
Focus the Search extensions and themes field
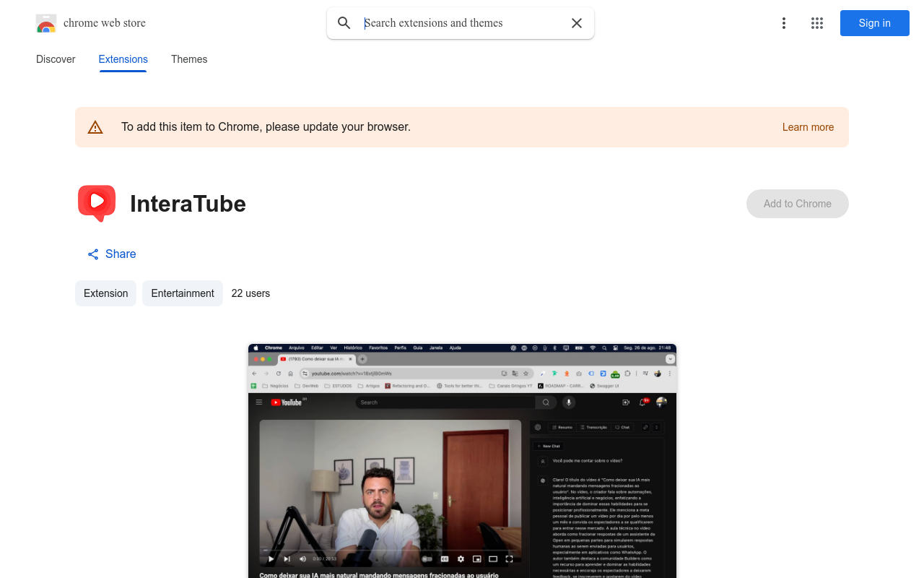click(x=462, y=23)
